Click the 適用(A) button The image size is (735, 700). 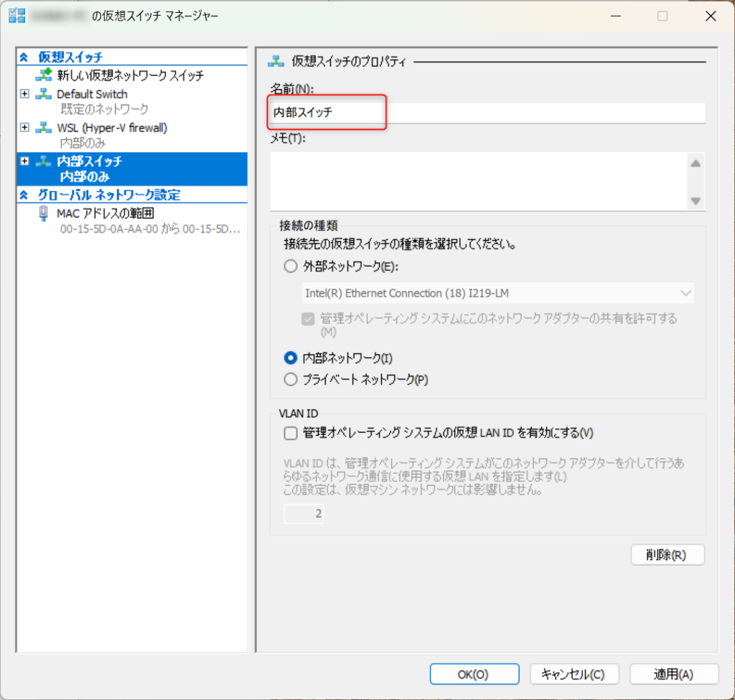click(x=673, y=674)
